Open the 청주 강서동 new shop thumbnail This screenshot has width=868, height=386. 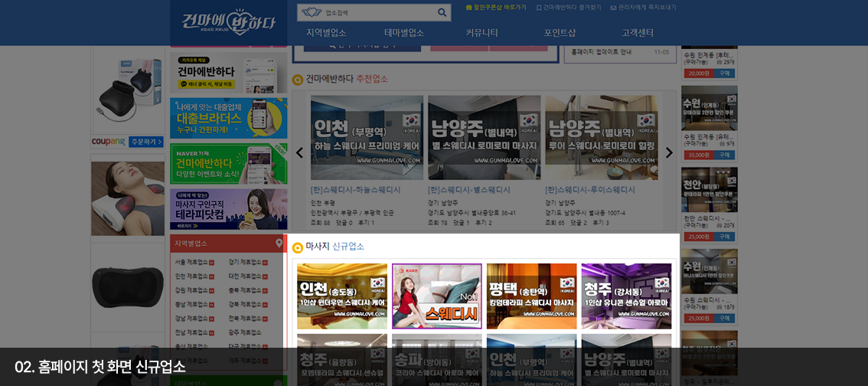(x=626, y=296)
